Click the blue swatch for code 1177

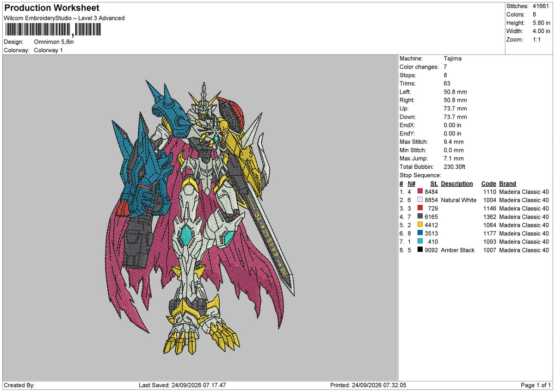(x=420, y=233)
